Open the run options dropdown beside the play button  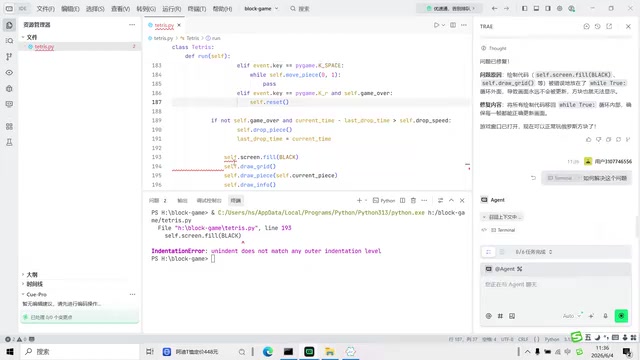click(x=443, y=25)
